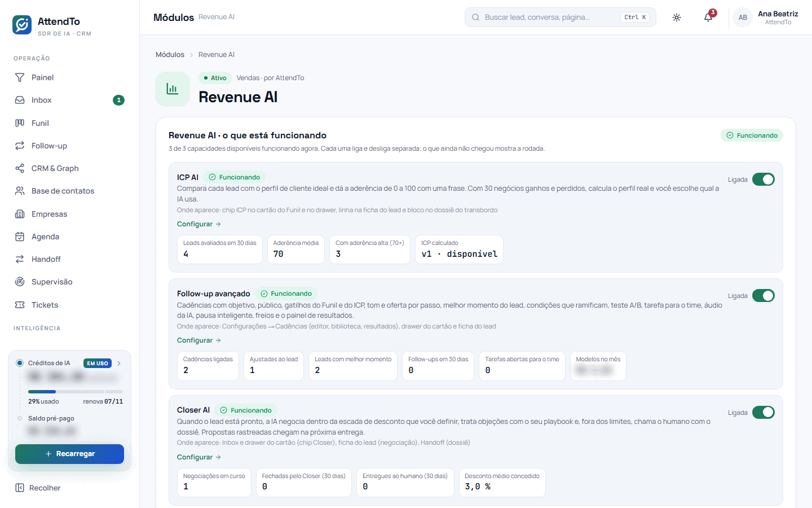Viewport: 812px width, 508px height.
Task: Click the breadcrumb chevron after Módulos
Action: 192,55
